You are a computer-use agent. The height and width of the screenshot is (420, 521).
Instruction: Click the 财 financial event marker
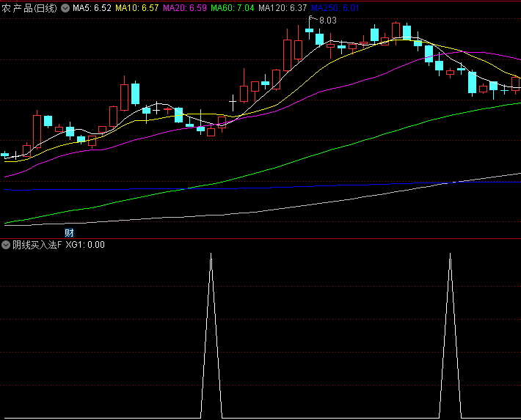click(x=69, y=233)
